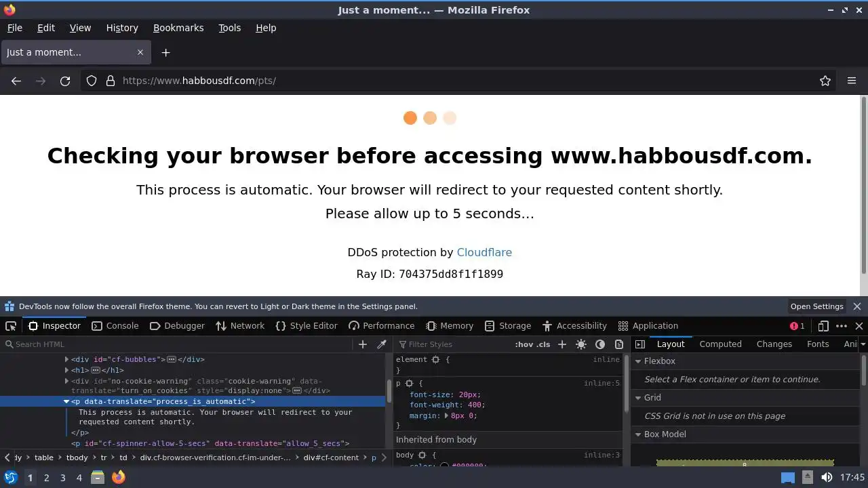Switch to the Console panel
Image resolution: width=868 pixels, height=488 pixels.
[x=115, y=326]
